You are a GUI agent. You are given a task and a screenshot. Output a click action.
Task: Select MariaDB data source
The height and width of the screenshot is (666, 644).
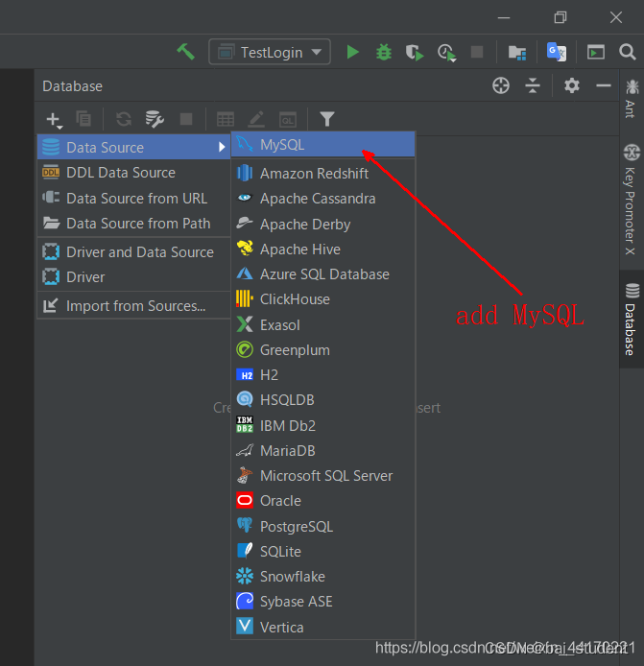[x=322, y=450]
